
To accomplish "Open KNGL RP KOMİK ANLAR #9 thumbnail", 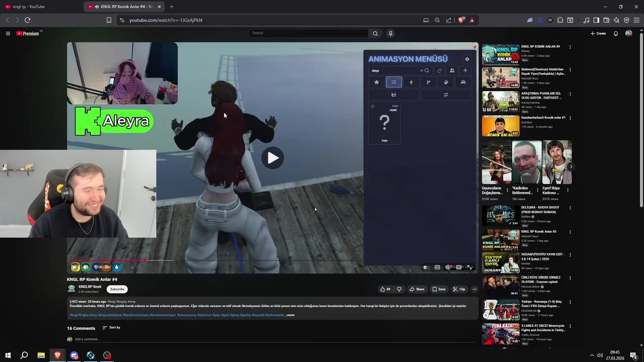I will click(501, 55).
